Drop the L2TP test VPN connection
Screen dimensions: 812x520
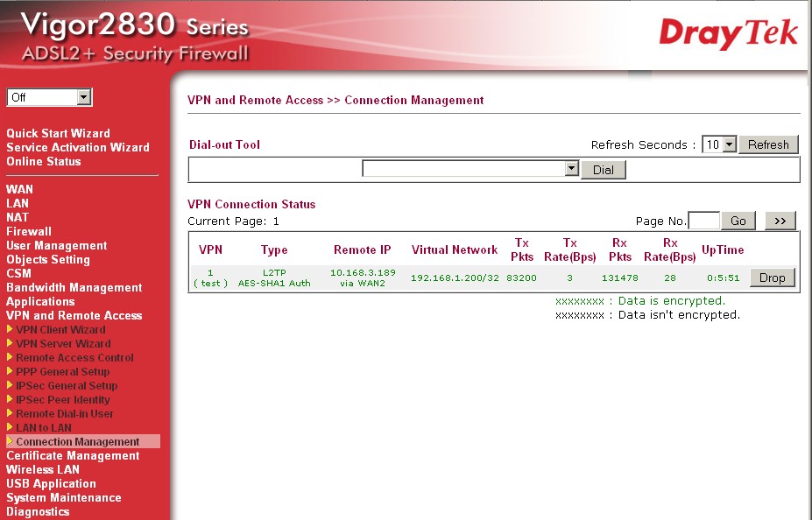[x=772, y=278]
